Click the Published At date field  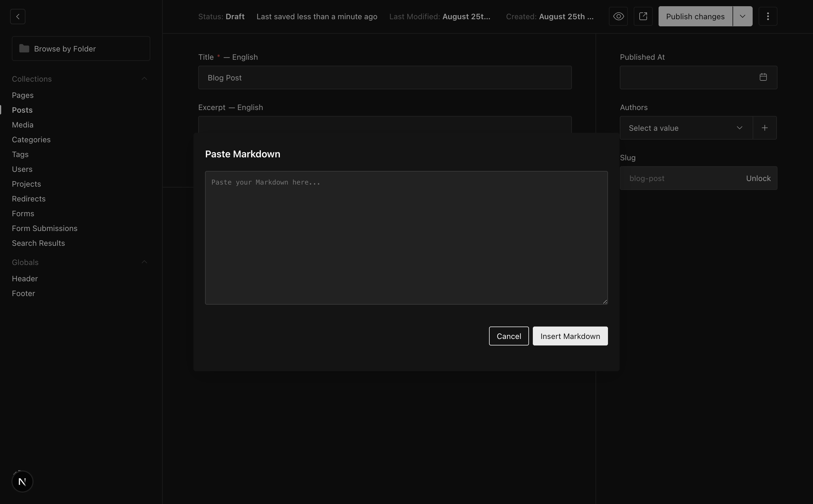pyautogui.click(x=698, y=77)
